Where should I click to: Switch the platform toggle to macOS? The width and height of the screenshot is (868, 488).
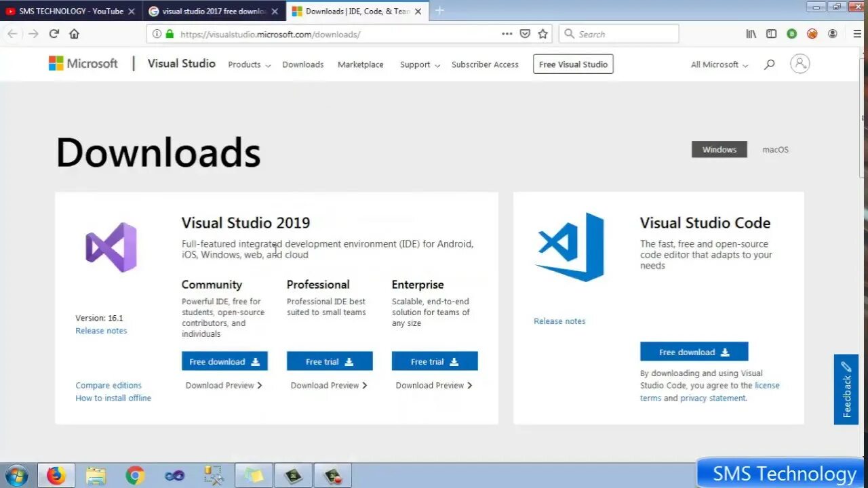(775, 149)
